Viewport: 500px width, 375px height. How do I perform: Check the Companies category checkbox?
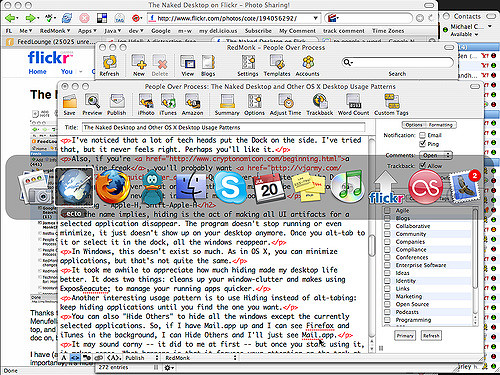click(x=387, y=241)
